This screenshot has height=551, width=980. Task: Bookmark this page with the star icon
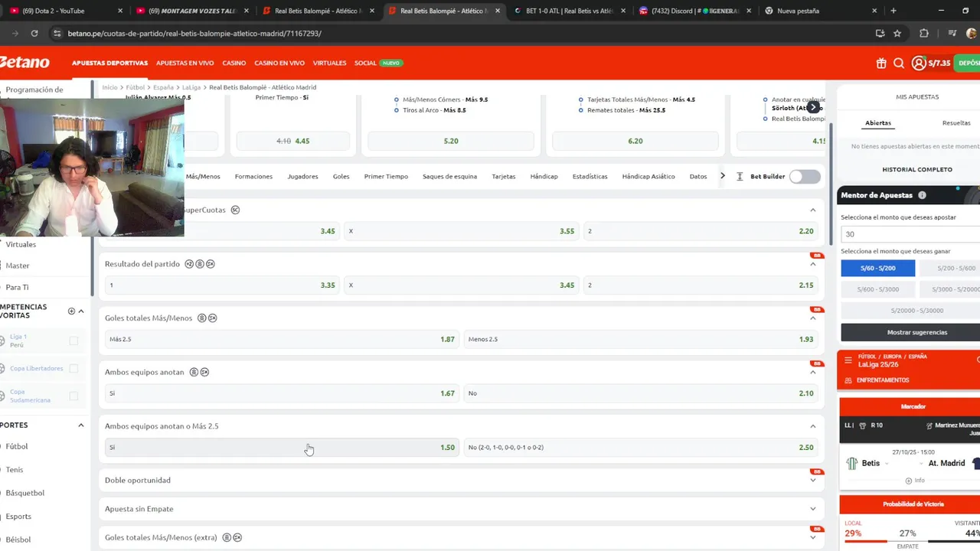coord(897,34)
